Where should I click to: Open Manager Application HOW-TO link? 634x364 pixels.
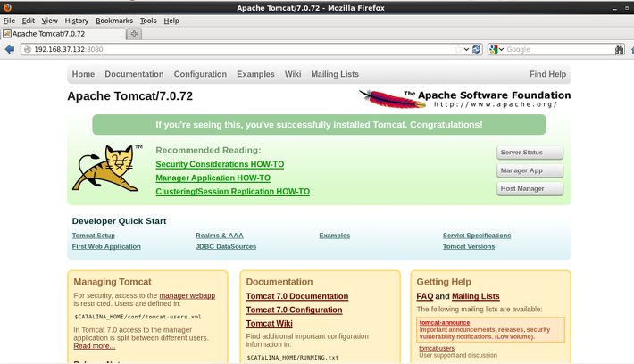click(213, 178)
